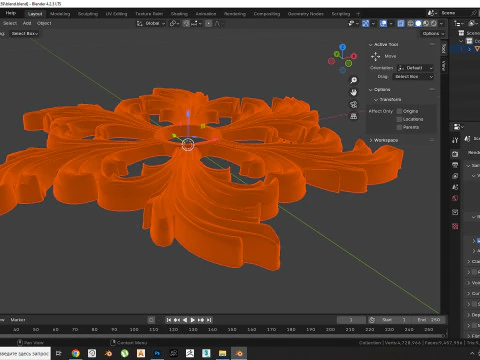Open Google Chrome from taskbar

(76, 353)
